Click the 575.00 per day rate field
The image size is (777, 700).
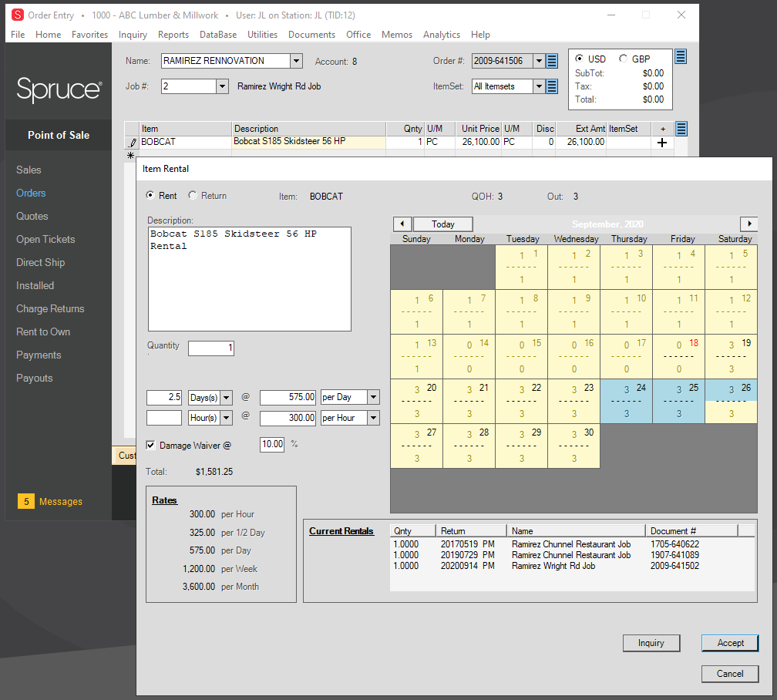pos(288,398)
